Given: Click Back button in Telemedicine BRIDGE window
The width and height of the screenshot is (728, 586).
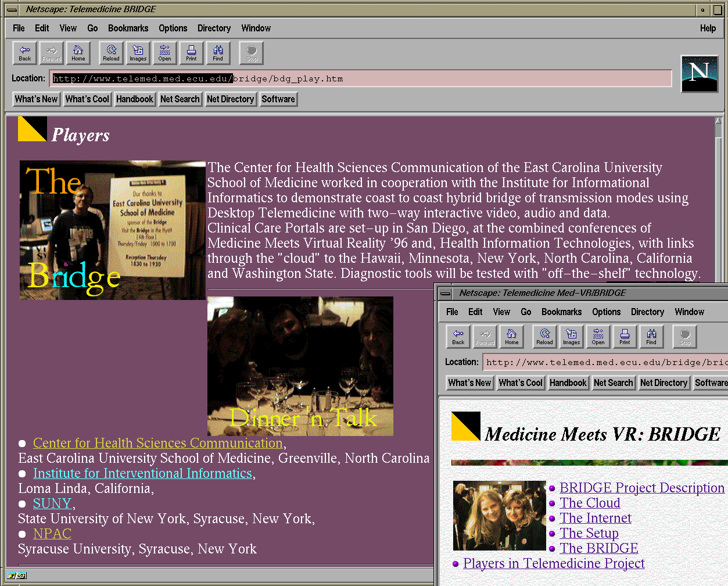Looking at the screenshot, I should coord(25,53).
